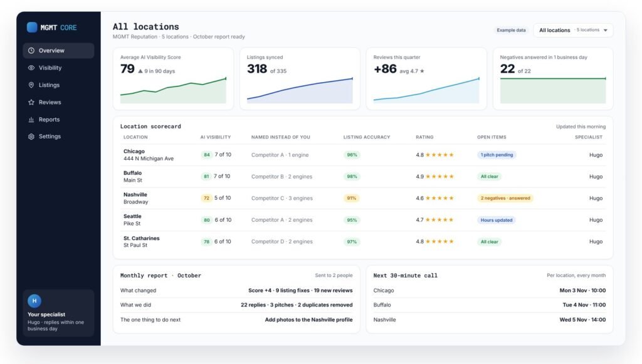Click All clear badge in St. Catharines row
642x364 pixels.
[489, 242]
